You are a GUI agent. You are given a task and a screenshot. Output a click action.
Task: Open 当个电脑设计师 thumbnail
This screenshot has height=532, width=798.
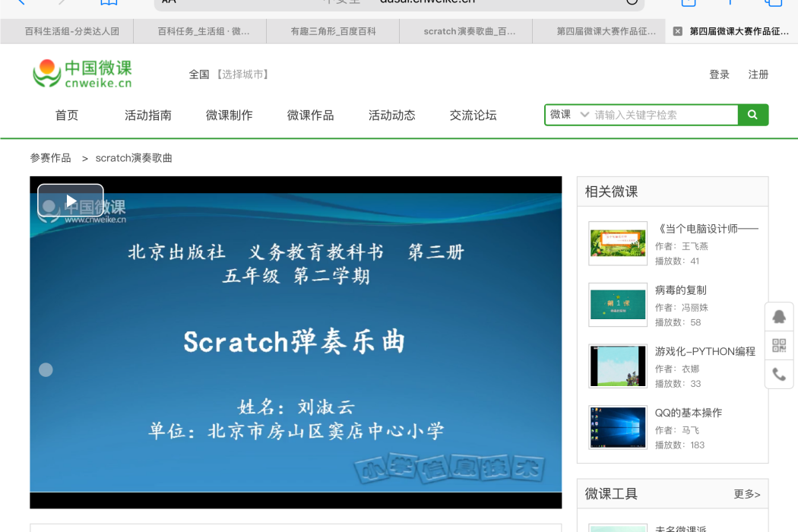[618, 243]
